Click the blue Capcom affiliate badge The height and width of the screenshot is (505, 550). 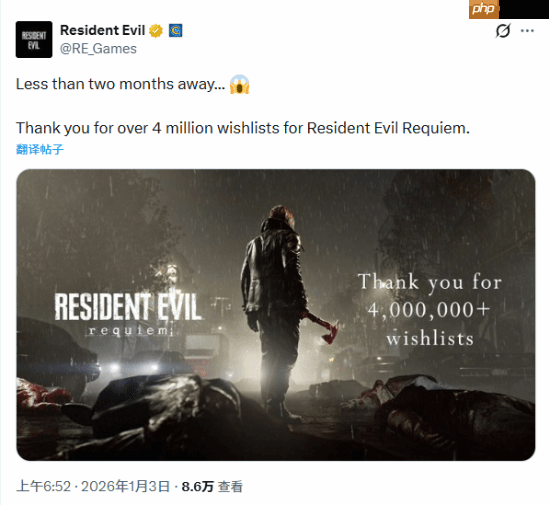click(x=175, y=31)
